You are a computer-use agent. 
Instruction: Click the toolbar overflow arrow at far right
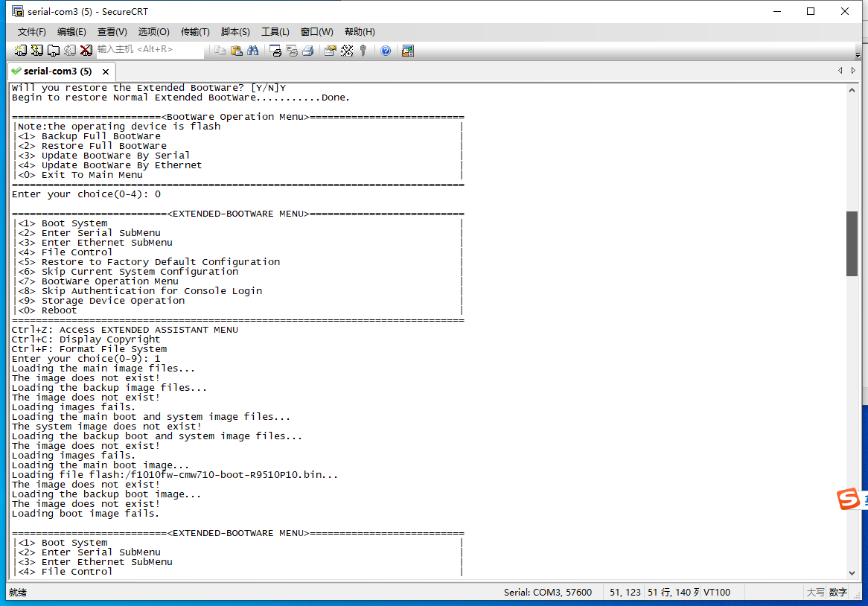(858, 54)
